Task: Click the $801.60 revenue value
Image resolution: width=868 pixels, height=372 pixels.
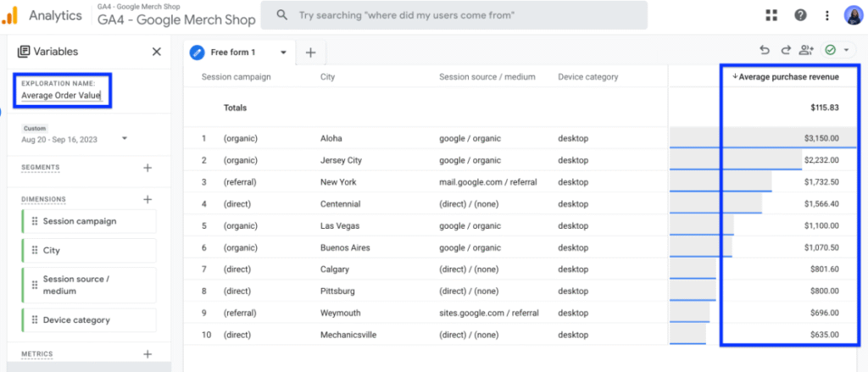Action: (824, 269)
